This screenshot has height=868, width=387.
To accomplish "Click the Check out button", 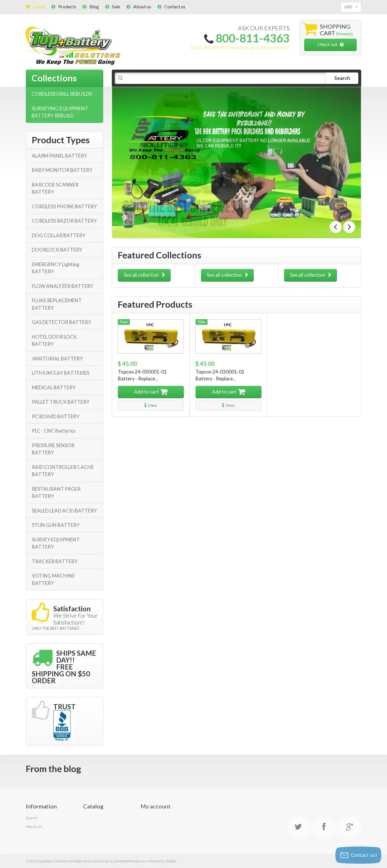I will [x=330, y=45].
